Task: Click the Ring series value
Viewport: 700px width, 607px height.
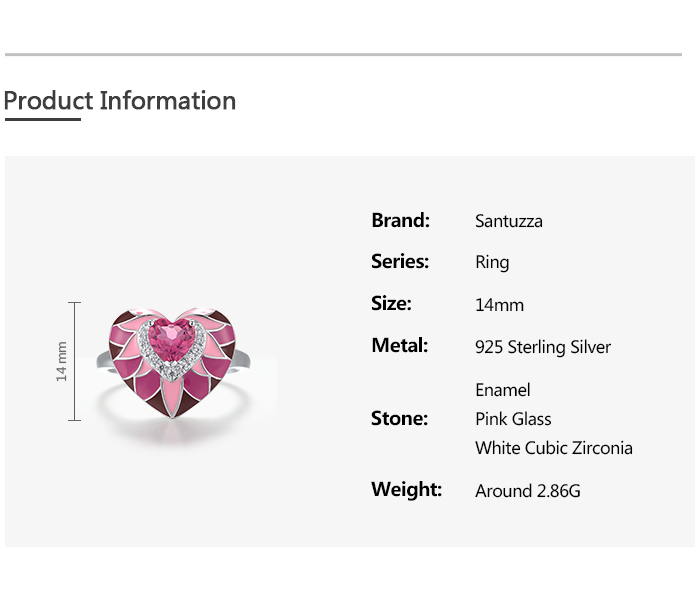Action: (492, 263)
